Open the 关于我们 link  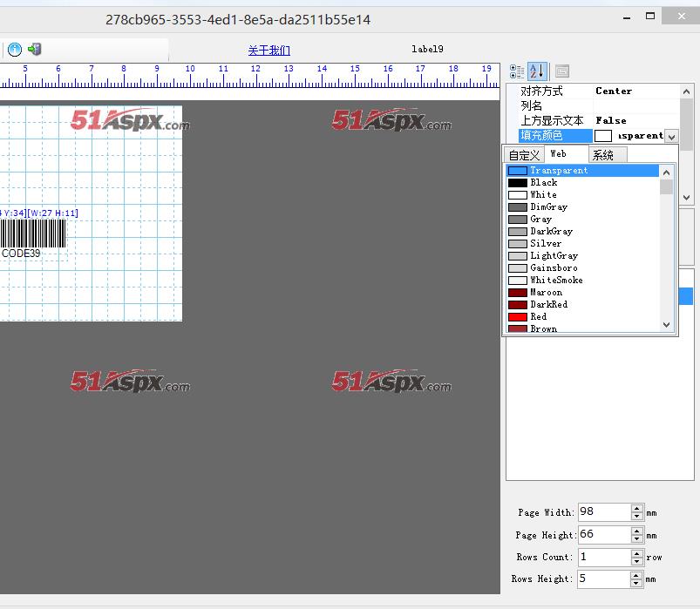click(x=269, y=50)
